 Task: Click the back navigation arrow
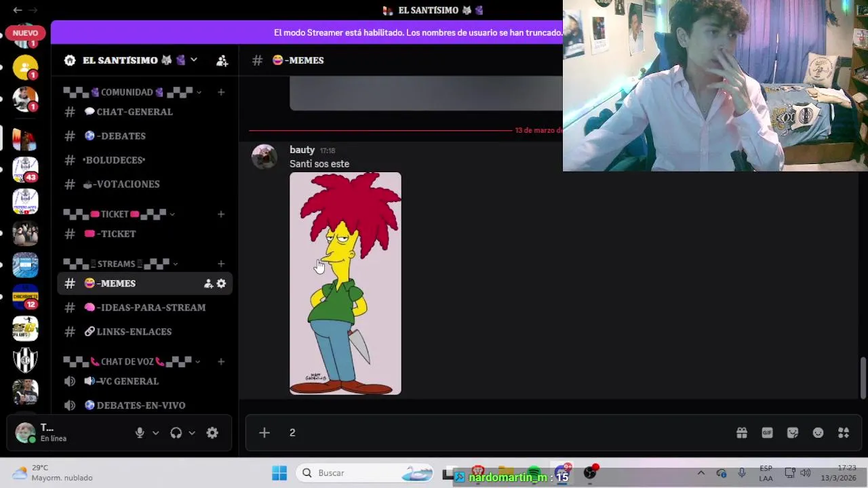(x=17, y=10)
